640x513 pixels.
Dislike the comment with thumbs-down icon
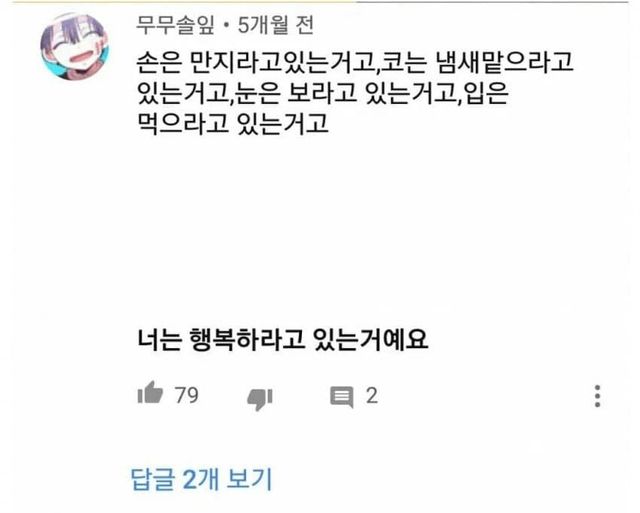point(260,399)
